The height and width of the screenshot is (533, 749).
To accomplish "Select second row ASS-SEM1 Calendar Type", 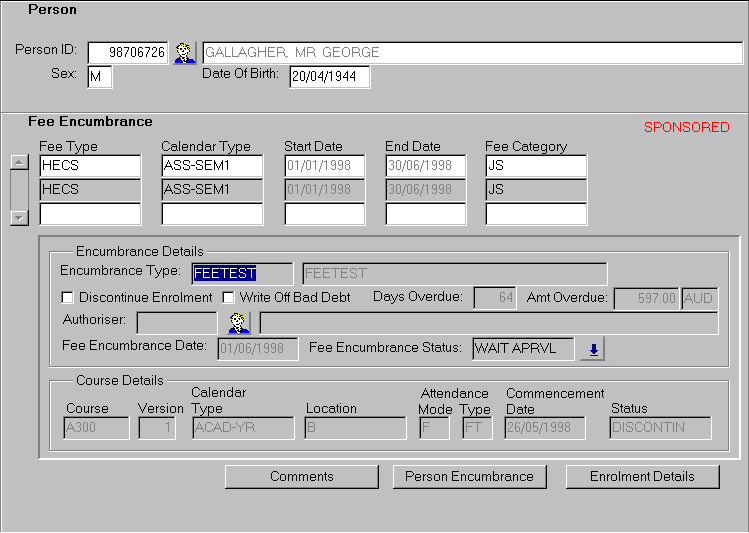I will [211, 190].
